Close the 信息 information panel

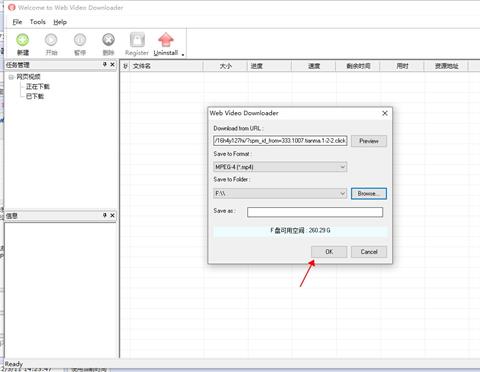(112, 215)
